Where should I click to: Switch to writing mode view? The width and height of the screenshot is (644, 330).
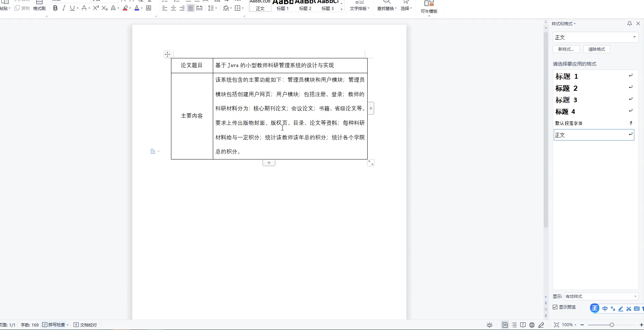pos(541,325)
